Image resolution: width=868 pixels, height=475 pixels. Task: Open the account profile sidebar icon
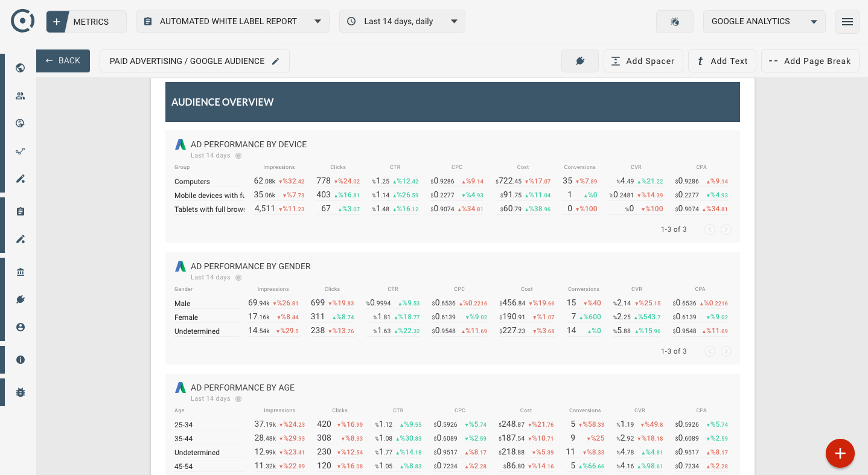(x=21, y=327)
